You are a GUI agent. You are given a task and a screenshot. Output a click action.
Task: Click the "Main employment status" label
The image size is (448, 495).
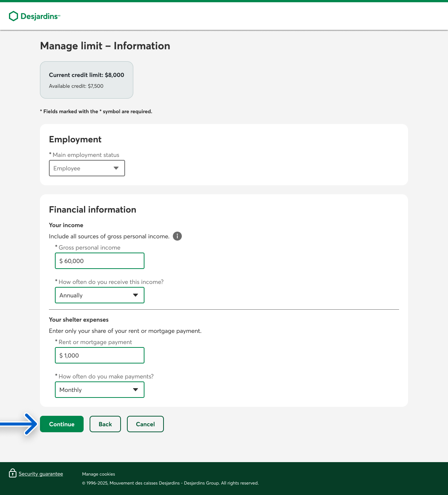[x=86, y=155]
